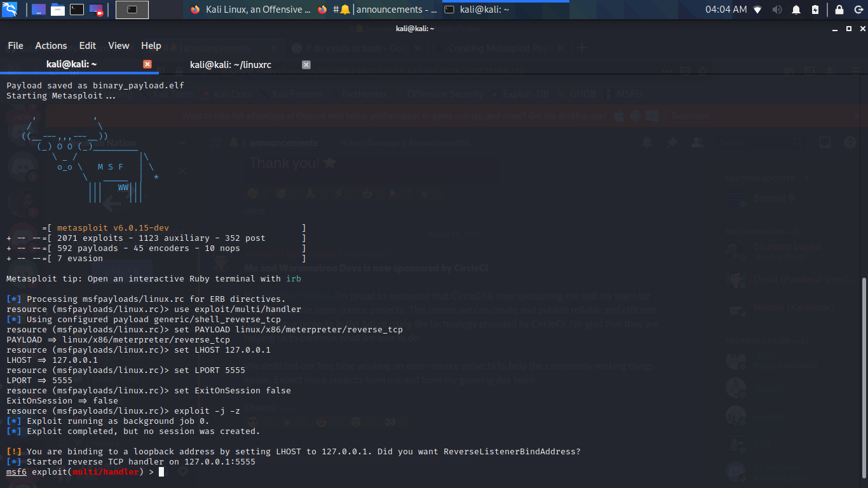Click 'Started reverse TCP handler on 127.0.0.1:5555' line
This screenshot has height=488, width=868.
pos(131,461)
